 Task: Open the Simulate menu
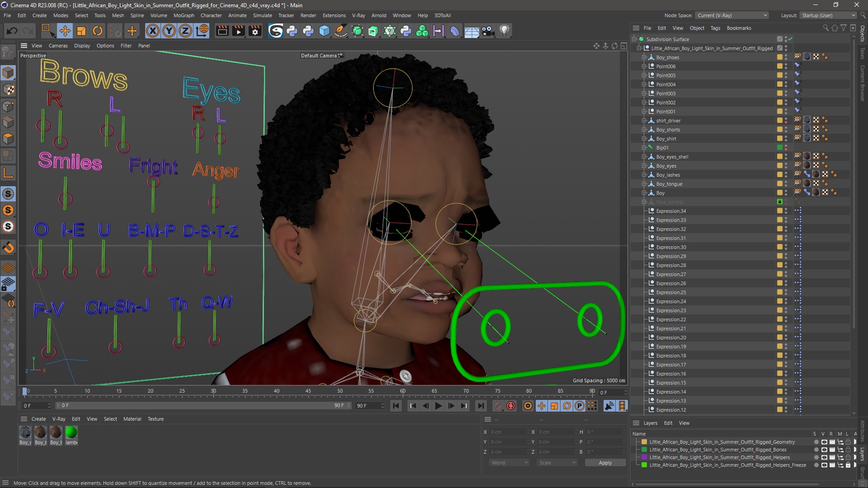pos(262,15)
